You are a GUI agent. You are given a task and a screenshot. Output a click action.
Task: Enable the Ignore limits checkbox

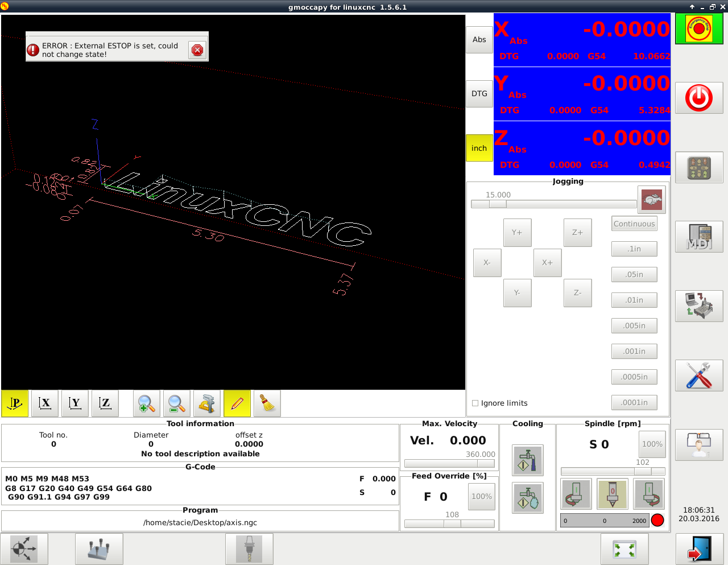click(475, 403)
